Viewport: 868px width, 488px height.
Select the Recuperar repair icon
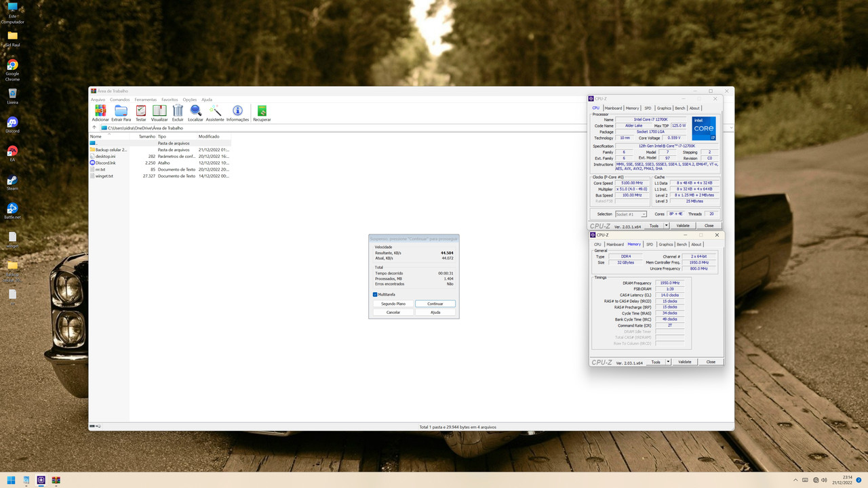[261, 112]
